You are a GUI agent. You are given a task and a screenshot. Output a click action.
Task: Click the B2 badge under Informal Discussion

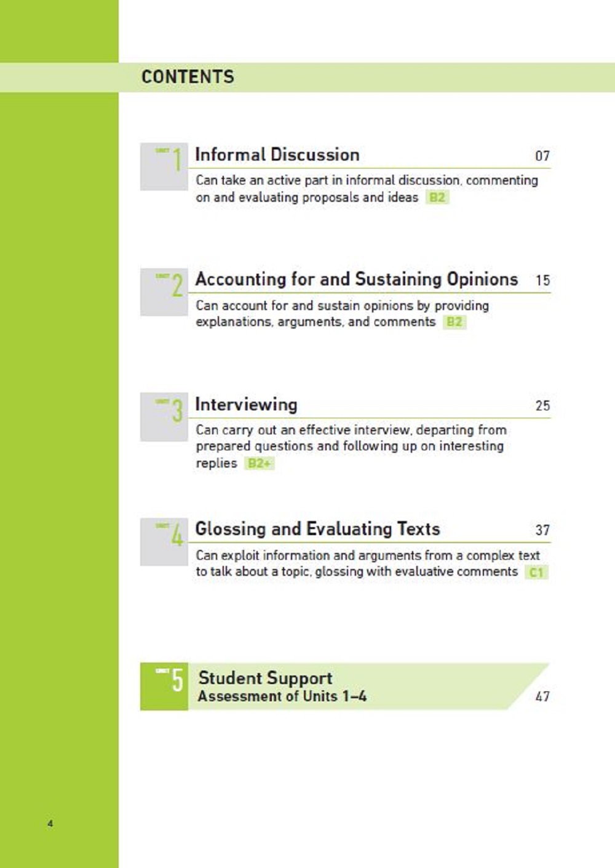(x=437, y=197)
